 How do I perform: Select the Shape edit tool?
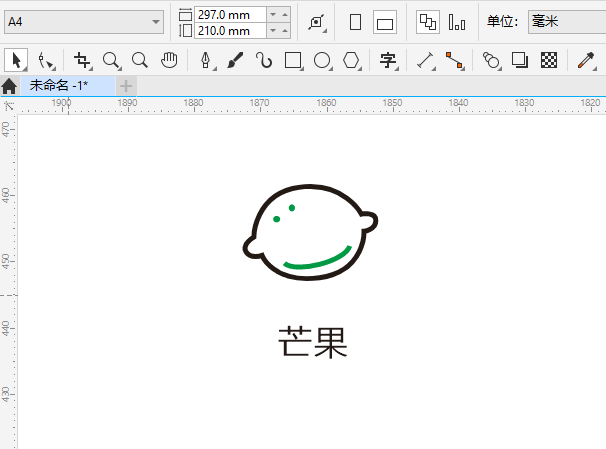(46, 61)
